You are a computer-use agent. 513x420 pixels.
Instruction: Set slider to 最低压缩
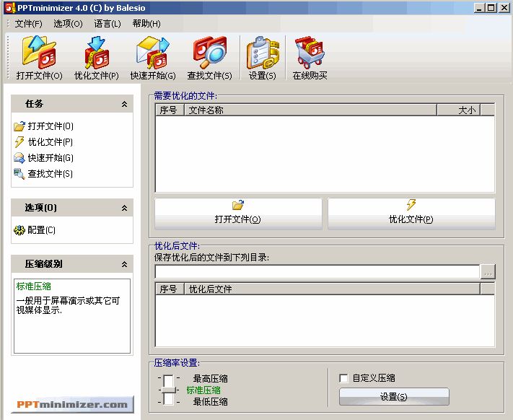coord(210,402)
